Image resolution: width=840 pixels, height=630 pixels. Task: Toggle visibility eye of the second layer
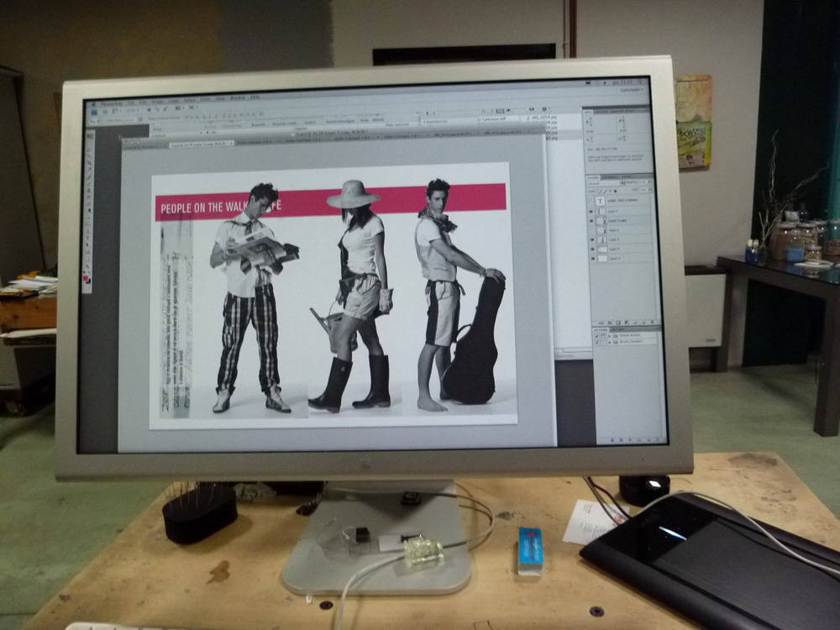point(592,219)
